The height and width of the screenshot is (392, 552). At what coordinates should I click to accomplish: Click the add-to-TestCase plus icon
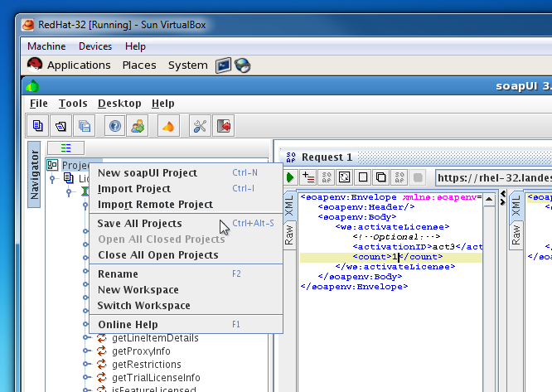[309, 177]
